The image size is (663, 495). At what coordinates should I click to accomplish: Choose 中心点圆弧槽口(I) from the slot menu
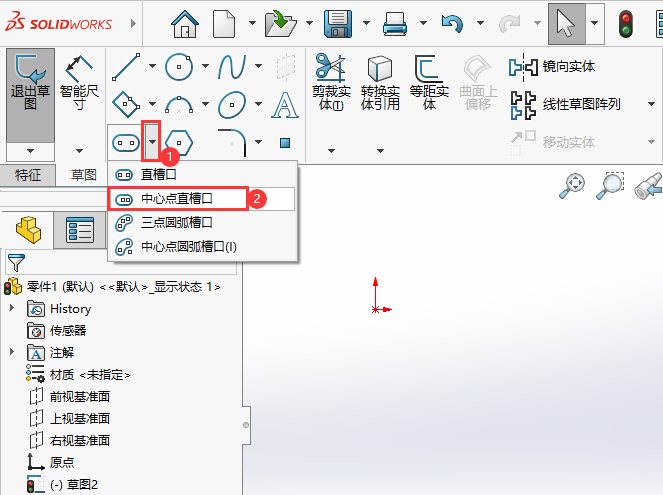point(203,247)
